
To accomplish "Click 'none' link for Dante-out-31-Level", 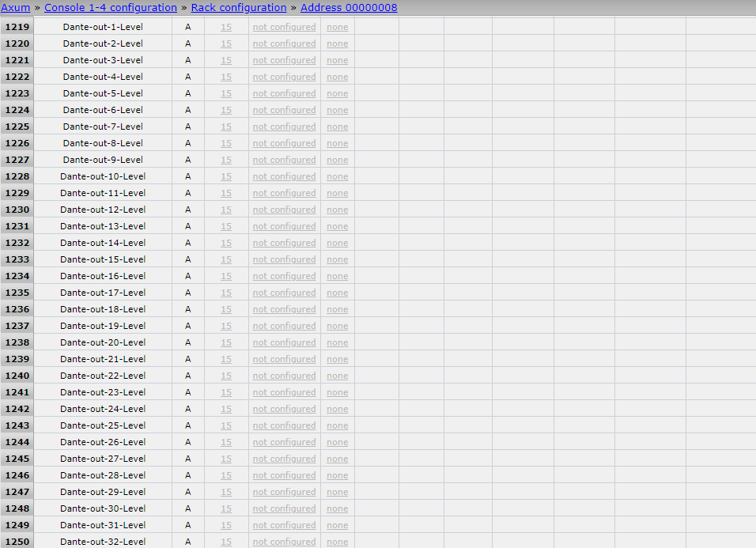I will [x=338, y=525].
